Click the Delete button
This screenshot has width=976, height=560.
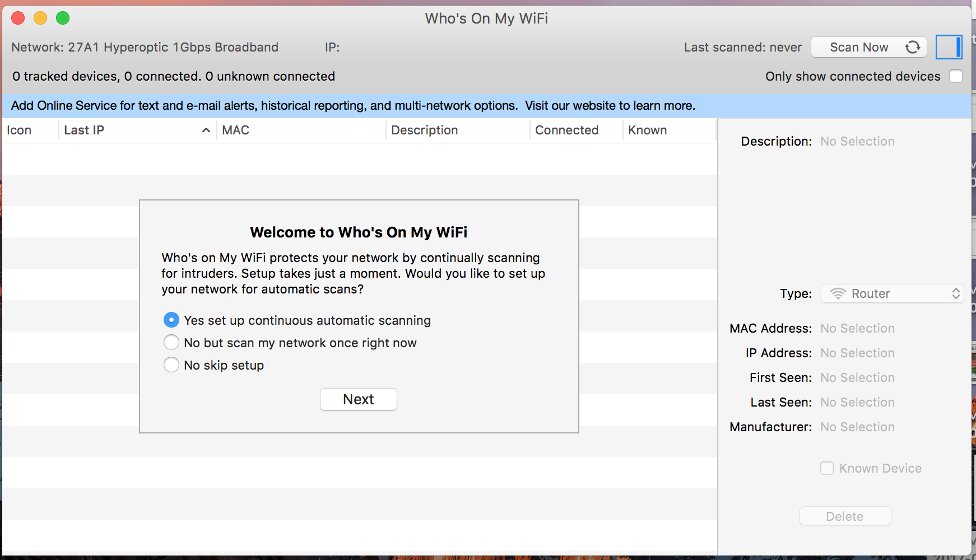click(845, 516)
